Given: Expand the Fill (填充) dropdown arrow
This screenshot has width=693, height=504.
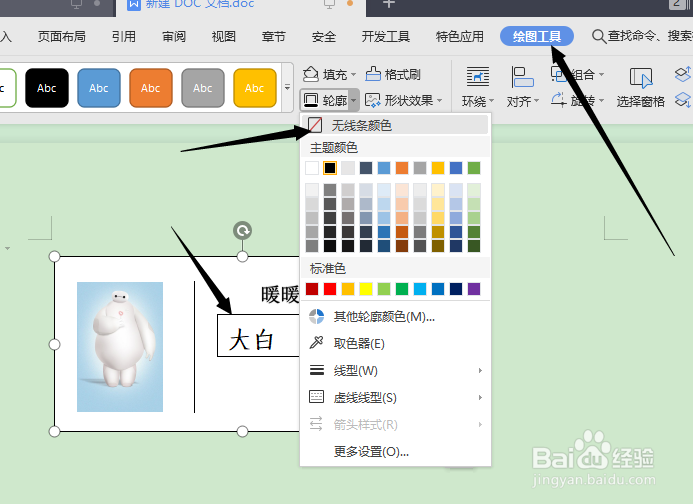Looking at the screenshot, I should [x=353, y=75].
